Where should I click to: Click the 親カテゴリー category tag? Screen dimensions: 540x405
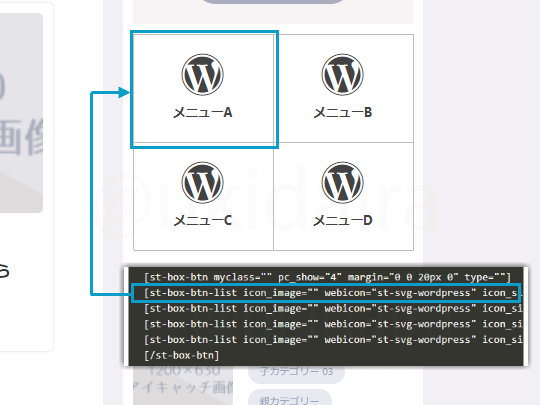(290, 399)
